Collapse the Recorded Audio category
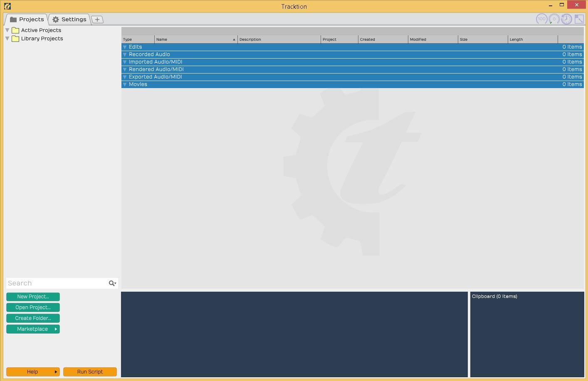588x381 pixels. (x=125, y=54)
